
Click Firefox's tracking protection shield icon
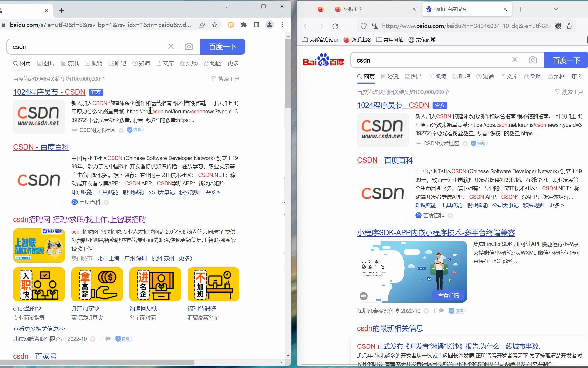pos(364,26)
